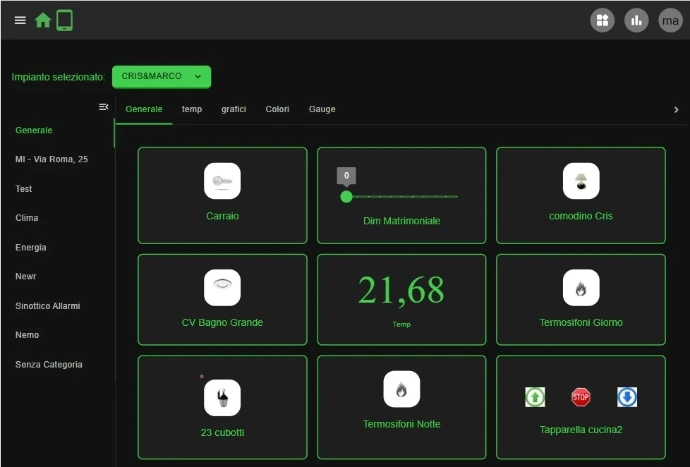Open the CRIS&MARCO plant dropdown
Viewport: 690px width, 467px height.
[x=161, y=76]
